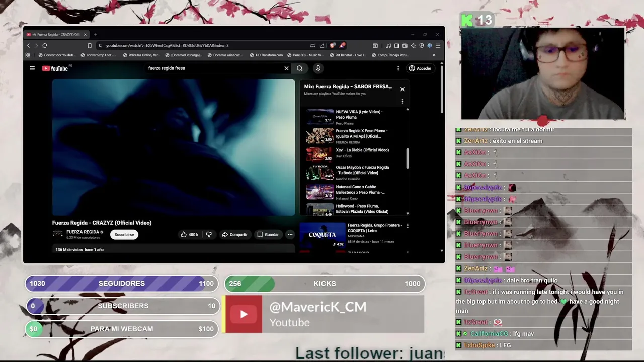This screenshot has height=362, width=644.
Task: Click the CRAZYZ video player
Action: pos(174,147)
